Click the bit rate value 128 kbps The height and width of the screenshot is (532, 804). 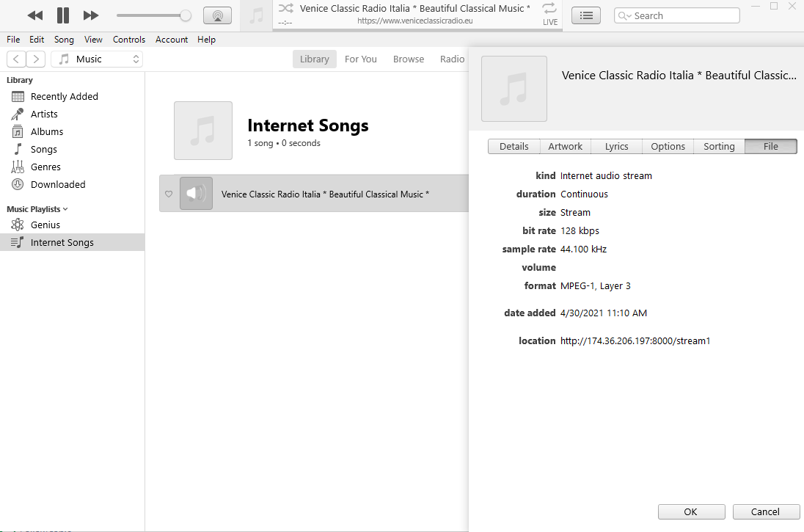pyautogui.click(x=580, y=231)
